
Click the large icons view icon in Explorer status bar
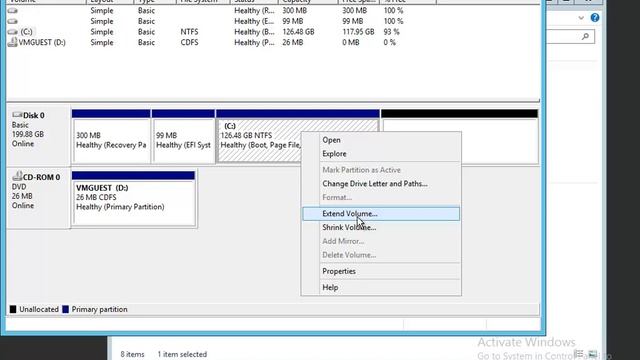(x=593, y=354)
